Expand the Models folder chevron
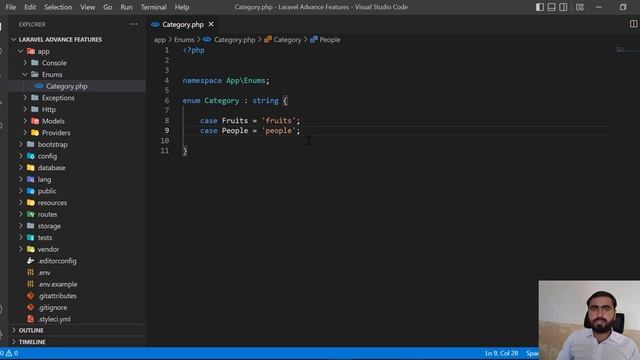640x360 pixels. tap(25, 121)
